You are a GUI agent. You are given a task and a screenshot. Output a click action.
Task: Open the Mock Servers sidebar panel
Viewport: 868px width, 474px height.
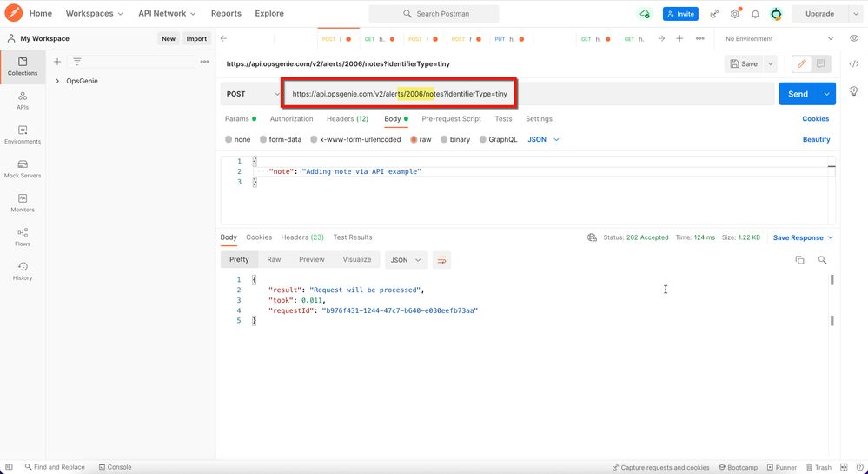pyautogui.click(x=23, y=169)
